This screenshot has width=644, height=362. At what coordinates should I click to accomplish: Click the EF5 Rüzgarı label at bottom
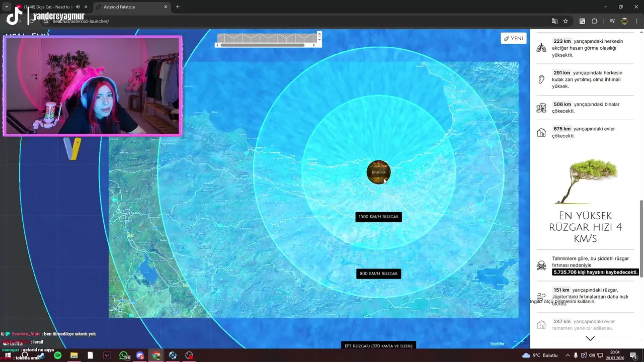[378, 345]
